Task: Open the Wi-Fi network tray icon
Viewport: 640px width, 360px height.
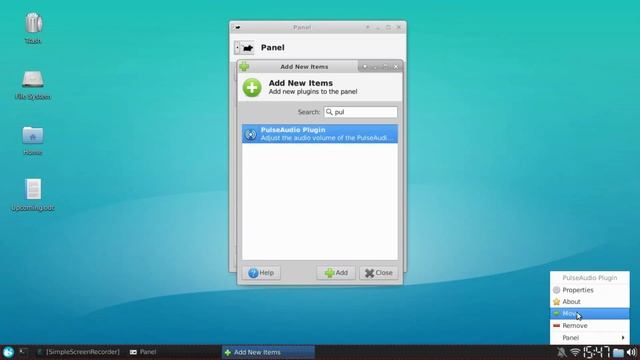Action: tap(575, 352)
